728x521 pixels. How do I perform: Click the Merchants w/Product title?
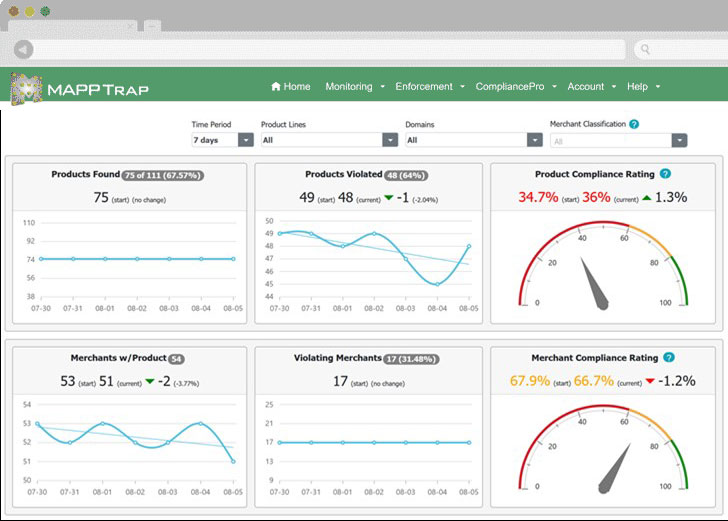pos(118,358)
